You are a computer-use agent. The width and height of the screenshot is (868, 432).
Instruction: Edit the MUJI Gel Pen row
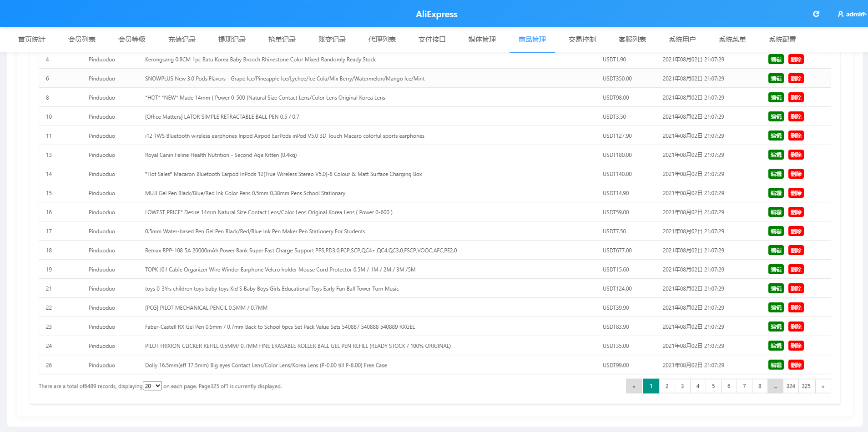[x=776, y=193]
